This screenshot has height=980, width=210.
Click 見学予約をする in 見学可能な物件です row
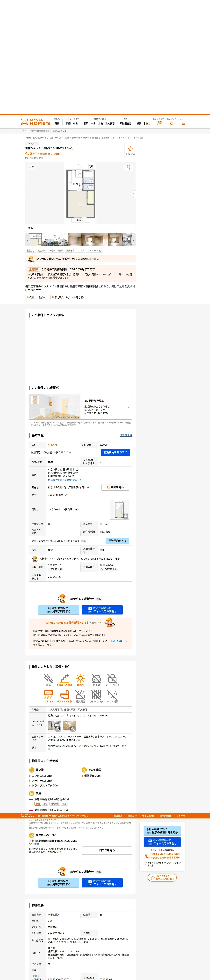[x=117, y=541]
